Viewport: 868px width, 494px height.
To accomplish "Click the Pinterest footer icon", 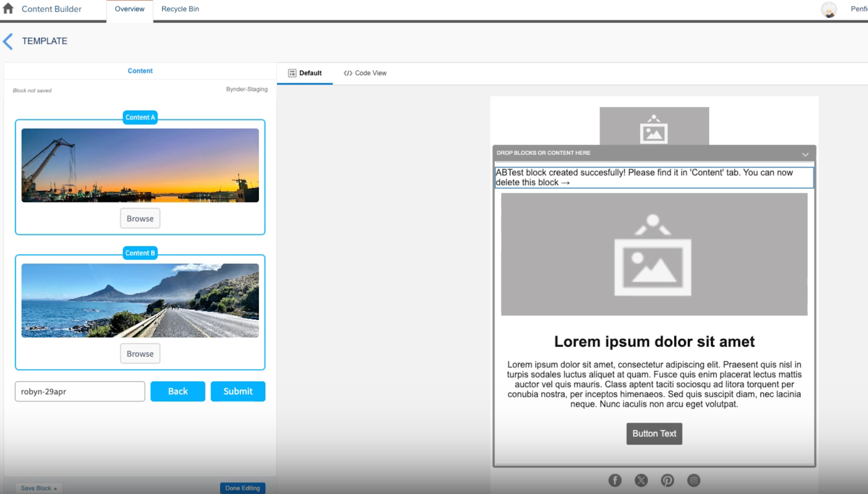I will click(x=667, y=480).
